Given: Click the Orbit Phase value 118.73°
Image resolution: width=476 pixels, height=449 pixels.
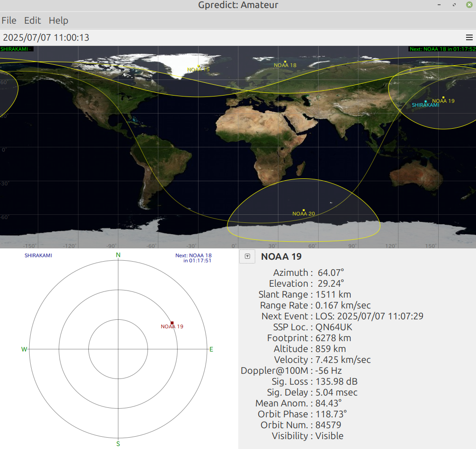Looking at the screenshot, I should tap(331, 414).
